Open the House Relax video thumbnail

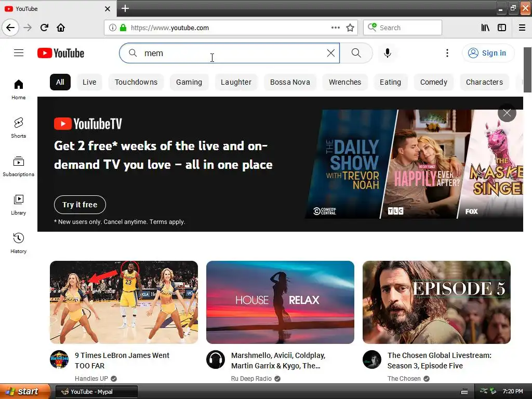(x=280, y=302)
